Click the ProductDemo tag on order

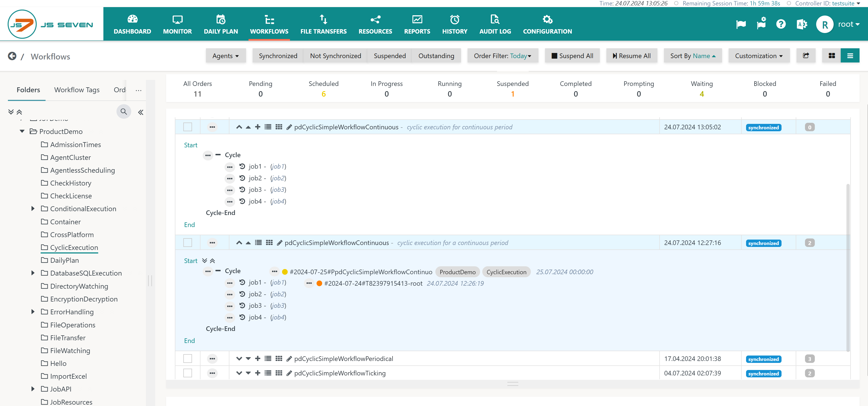(x=457, y=272)
